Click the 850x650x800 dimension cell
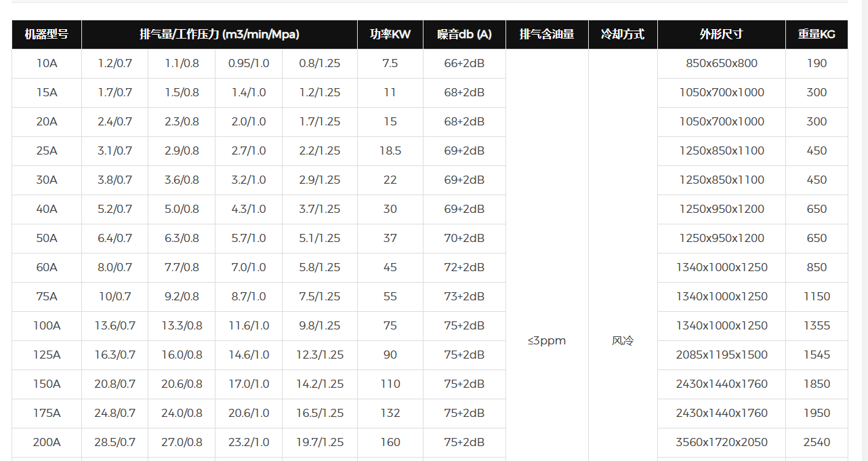This screenshot has height=461, width=868. [722, 64]
